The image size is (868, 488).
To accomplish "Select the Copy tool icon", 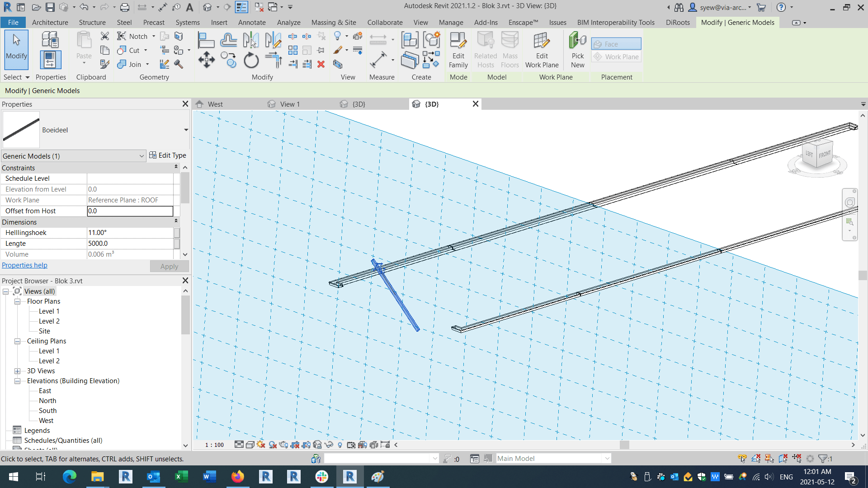I will click(228, 59).
